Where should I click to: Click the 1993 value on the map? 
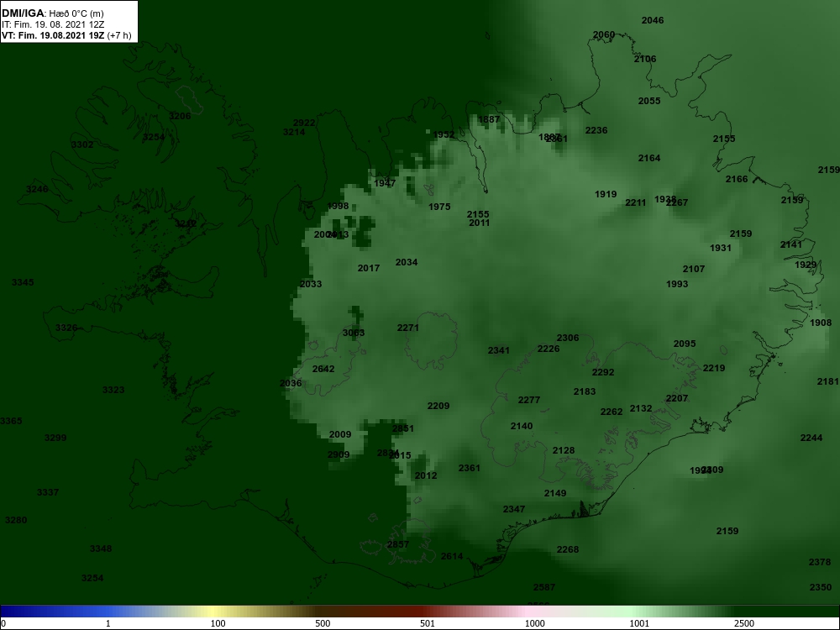coord(677,284)
